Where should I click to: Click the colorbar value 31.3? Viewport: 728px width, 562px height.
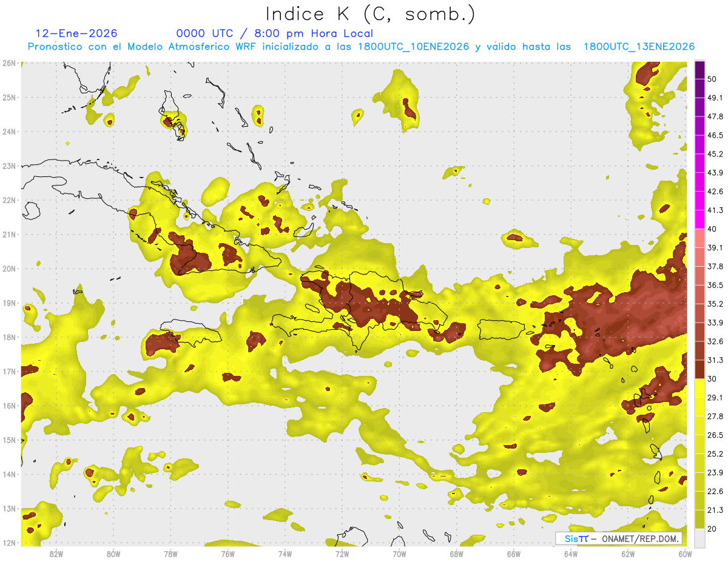pos(715,360)
